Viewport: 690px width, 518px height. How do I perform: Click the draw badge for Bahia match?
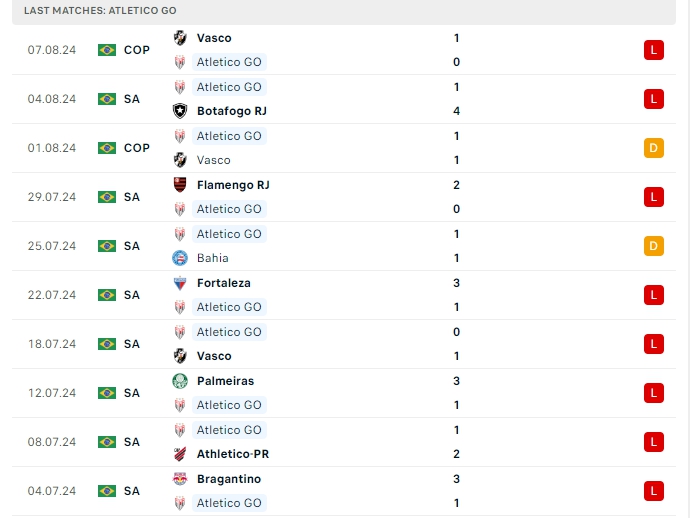pyautogui.click(x=654, y=246)
